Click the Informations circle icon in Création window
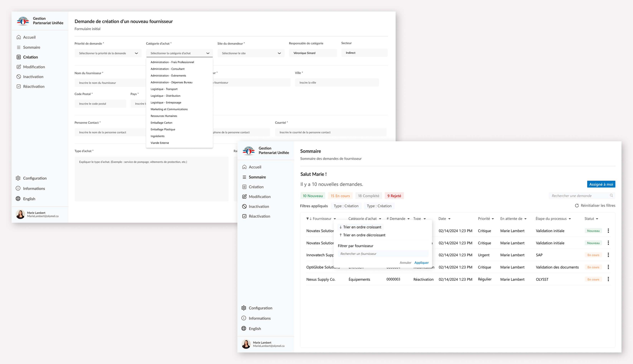 point(18,188)
